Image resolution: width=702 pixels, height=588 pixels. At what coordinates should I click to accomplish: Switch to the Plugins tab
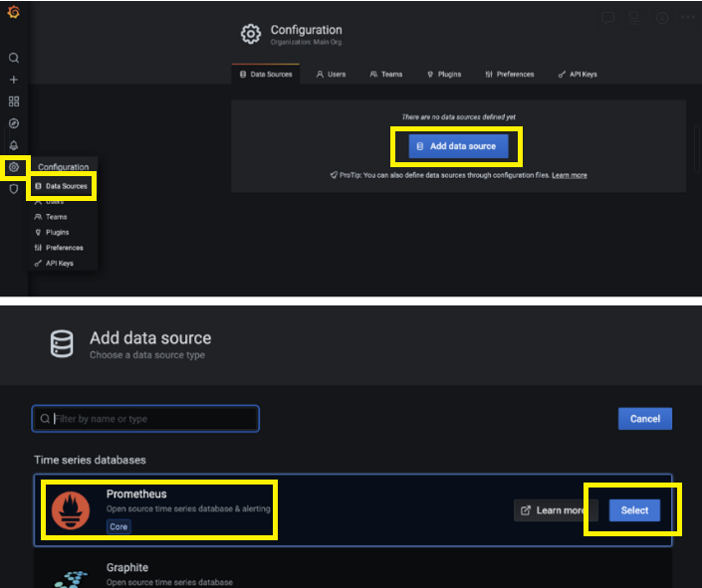pyautogui.click(x=444, y=75)
